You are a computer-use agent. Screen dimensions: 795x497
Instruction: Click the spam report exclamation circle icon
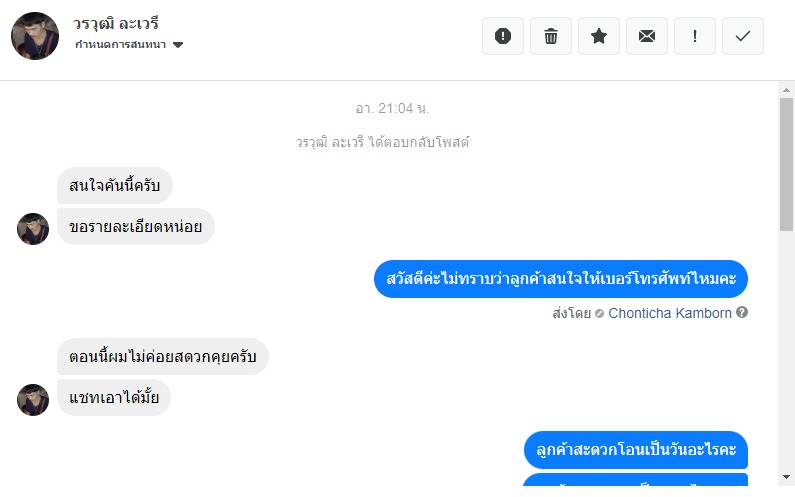[x=503, y=36]
